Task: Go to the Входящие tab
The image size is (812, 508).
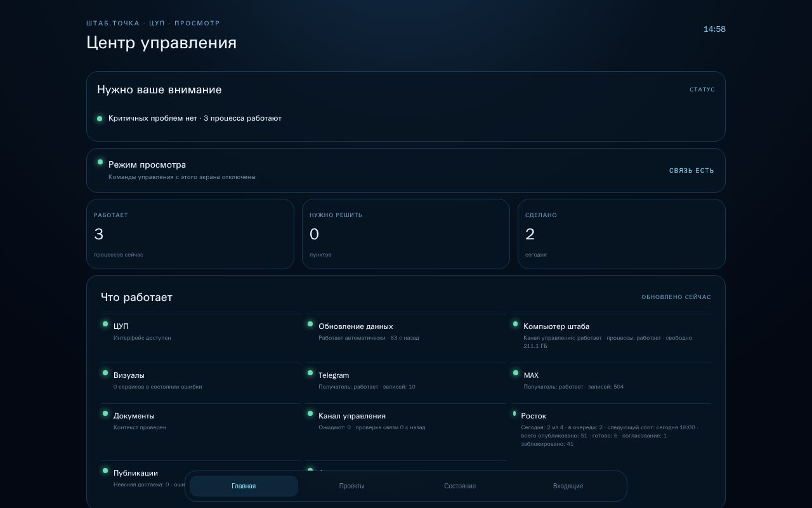Action: (568, 486)
